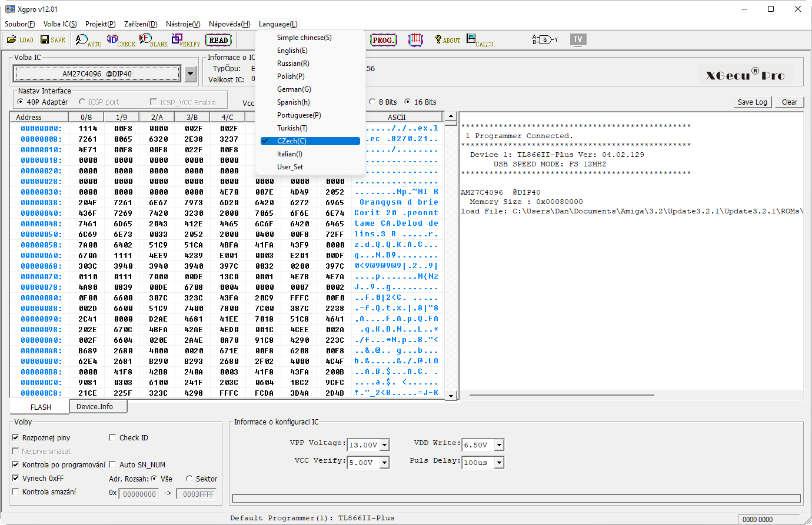Select 40P Adaptér radio option

coord(42,102)
